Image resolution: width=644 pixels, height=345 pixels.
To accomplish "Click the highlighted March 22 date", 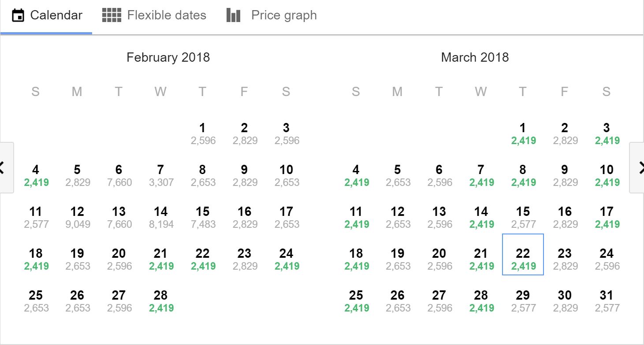I will 523,255.
